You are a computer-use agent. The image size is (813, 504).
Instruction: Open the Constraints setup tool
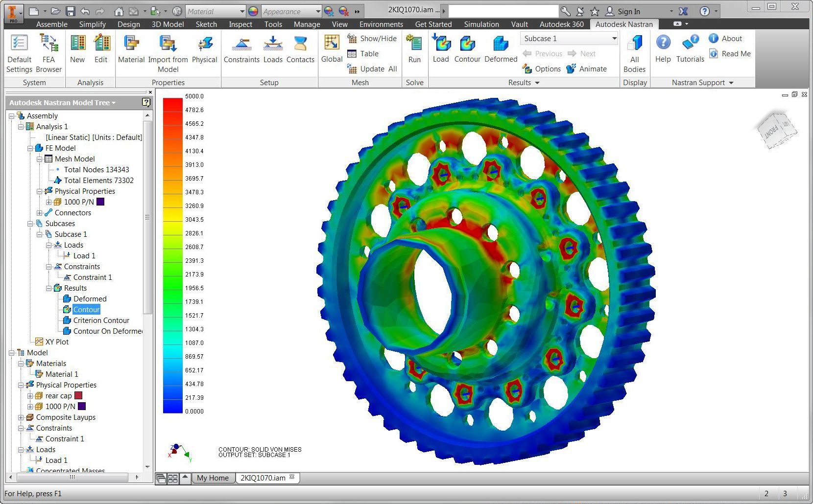point(241,49)
